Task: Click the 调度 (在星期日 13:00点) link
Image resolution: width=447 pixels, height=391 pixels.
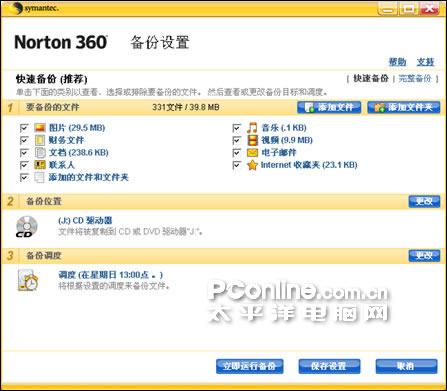Action: [110, 275]
